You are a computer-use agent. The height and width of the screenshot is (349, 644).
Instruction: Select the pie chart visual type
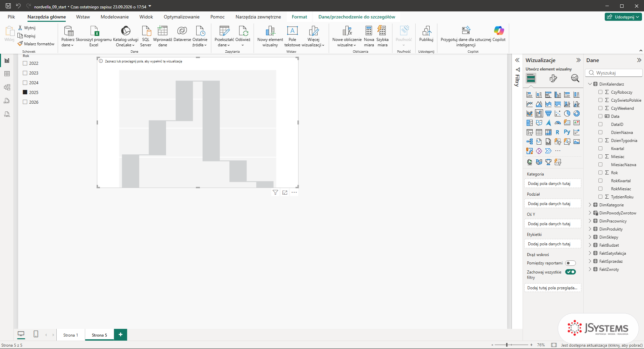point(567,113)
